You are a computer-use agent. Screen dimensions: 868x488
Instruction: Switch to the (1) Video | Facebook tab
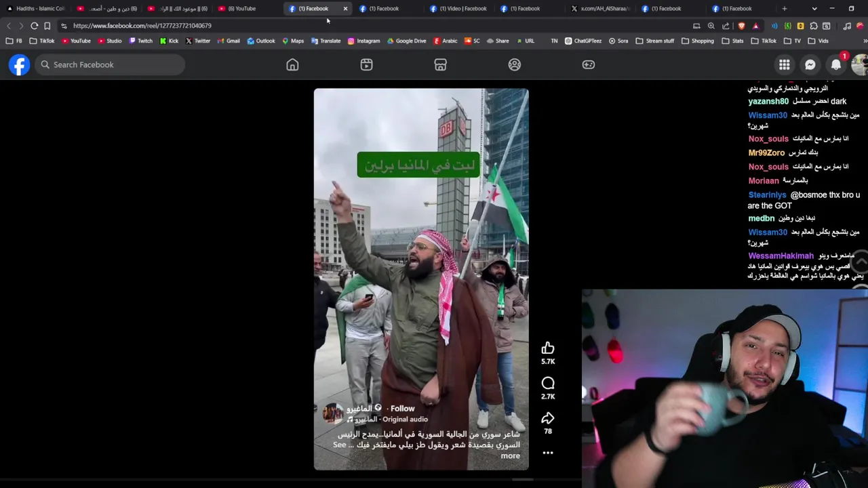tap(458, 9)
